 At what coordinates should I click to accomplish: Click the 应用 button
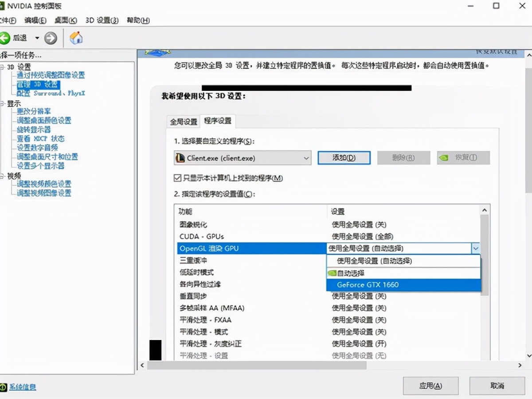click(x=430, y=386)
